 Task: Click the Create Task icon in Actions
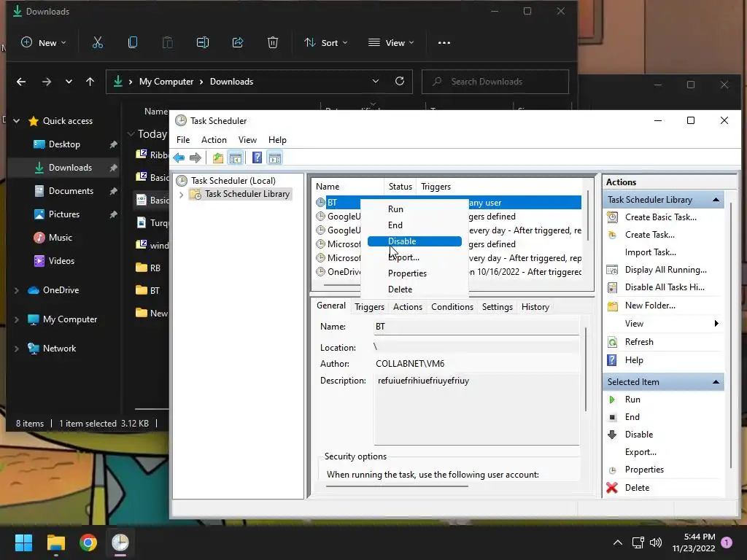coord(613,235)
